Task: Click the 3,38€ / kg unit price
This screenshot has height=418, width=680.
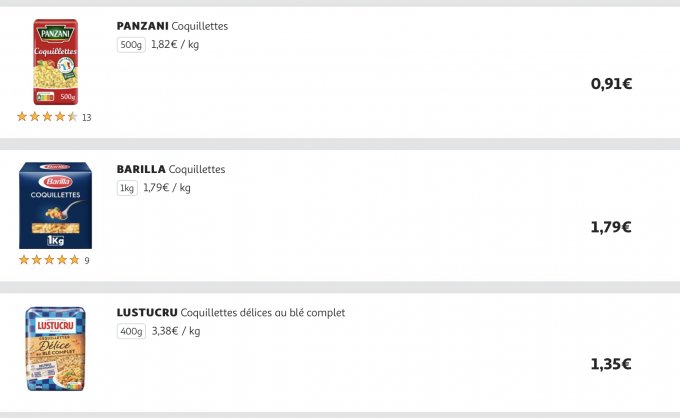Action: 175,332
